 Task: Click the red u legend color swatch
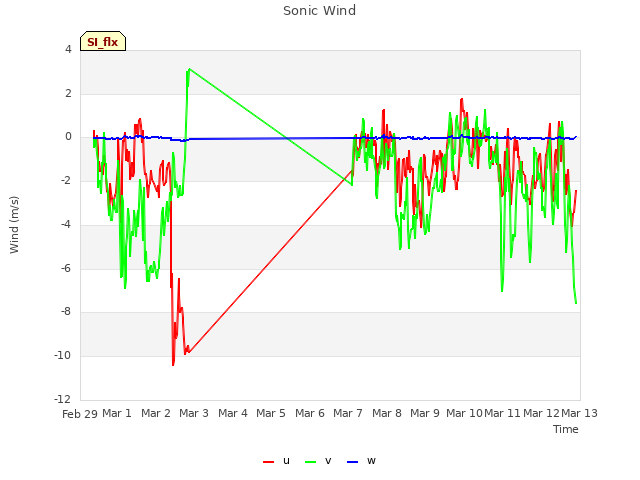[x=268, y=462]
